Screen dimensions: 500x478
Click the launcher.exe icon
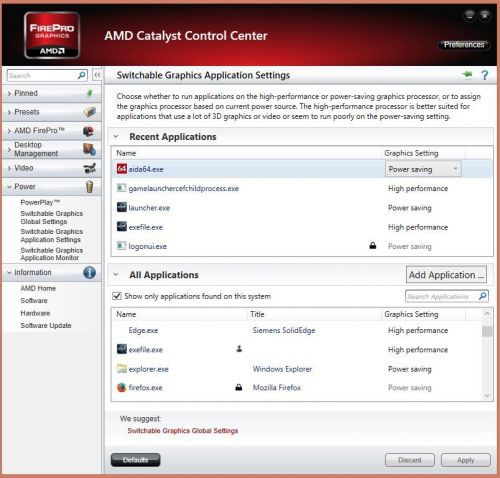coord(122,207)
